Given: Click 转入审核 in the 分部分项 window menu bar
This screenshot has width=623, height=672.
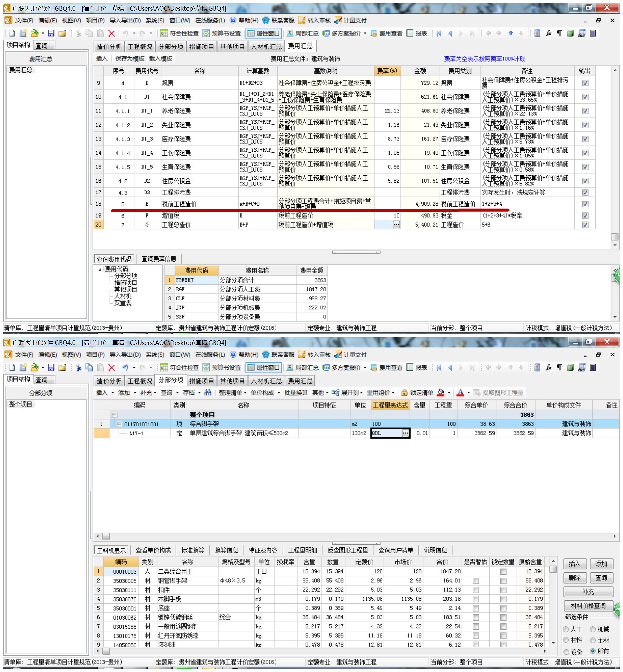Looking at the screenshot, I should [x=314, y=354].
